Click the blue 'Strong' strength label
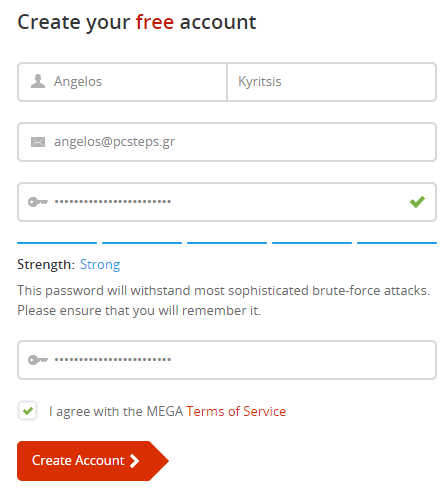The height and width of the screenshot is (488, 447). [100, 265]
